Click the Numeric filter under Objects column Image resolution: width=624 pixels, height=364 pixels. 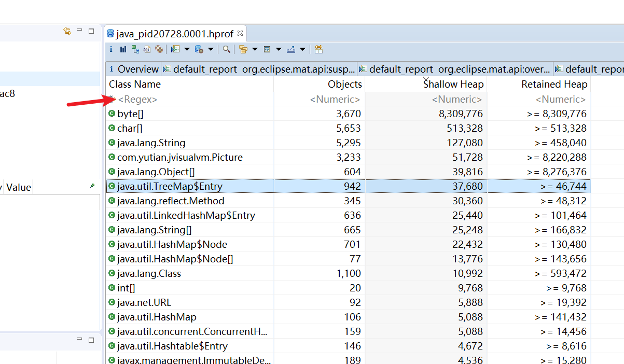[x=335, y=99]
